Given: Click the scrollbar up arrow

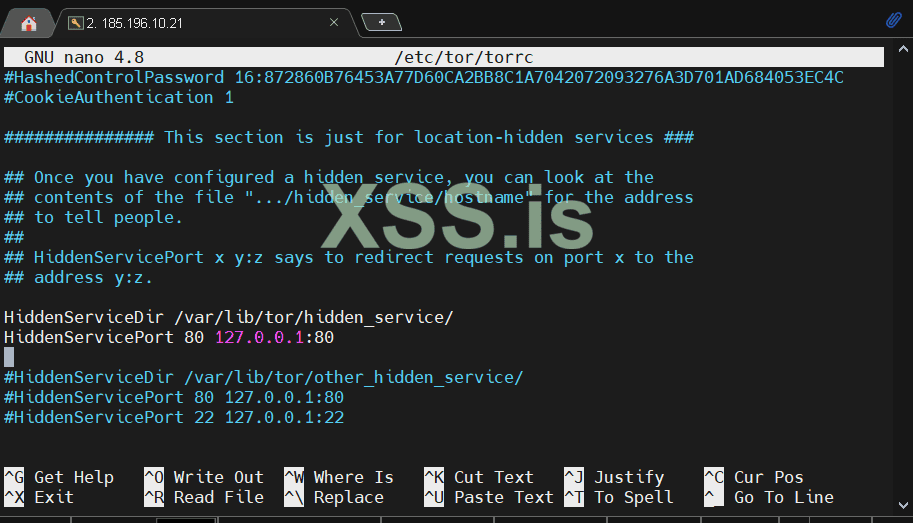Looking at the screenshot, I should (x=903, y=49).
